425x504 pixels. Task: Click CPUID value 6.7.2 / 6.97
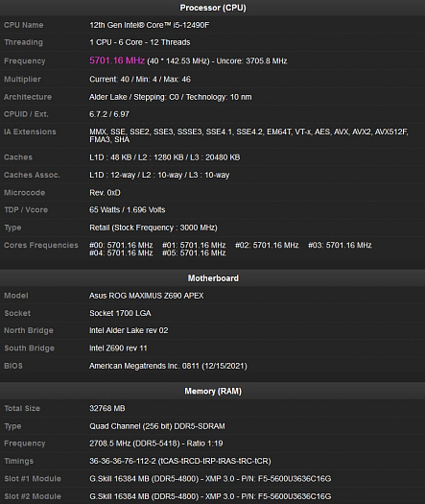coord(109,114)
